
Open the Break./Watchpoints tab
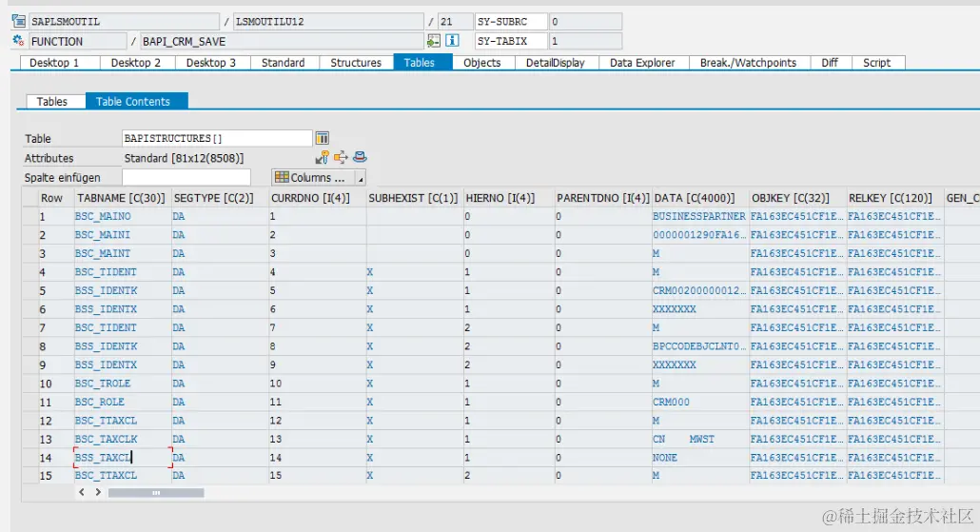748,63
